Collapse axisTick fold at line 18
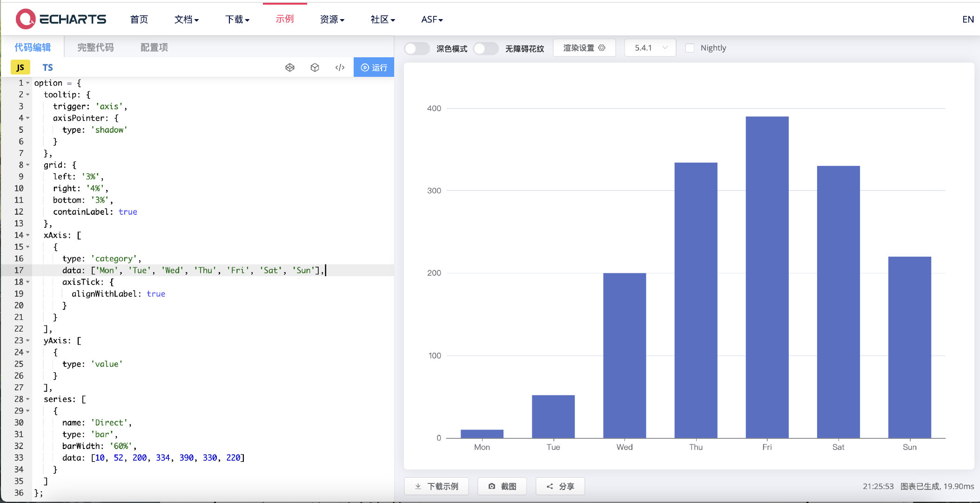This screenshot has width=980, height=503. tap(28, 282)
